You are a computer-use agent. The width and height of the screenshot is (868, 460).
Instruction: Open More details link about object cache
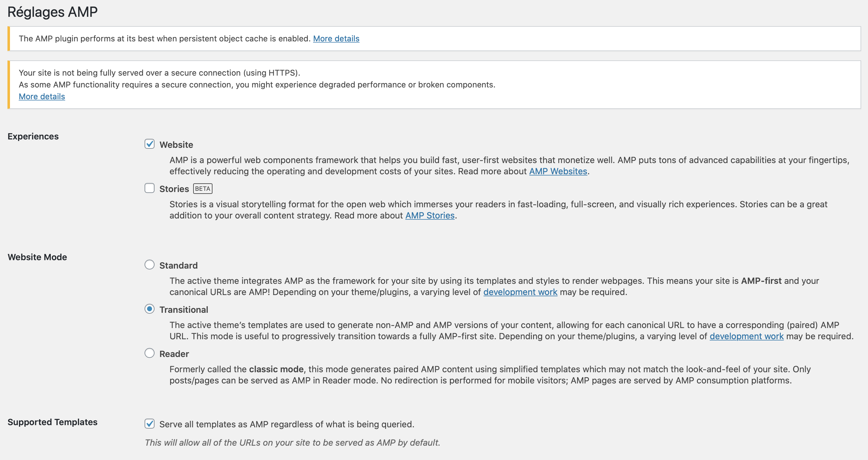pyautogui.click(x=336, y=39)
